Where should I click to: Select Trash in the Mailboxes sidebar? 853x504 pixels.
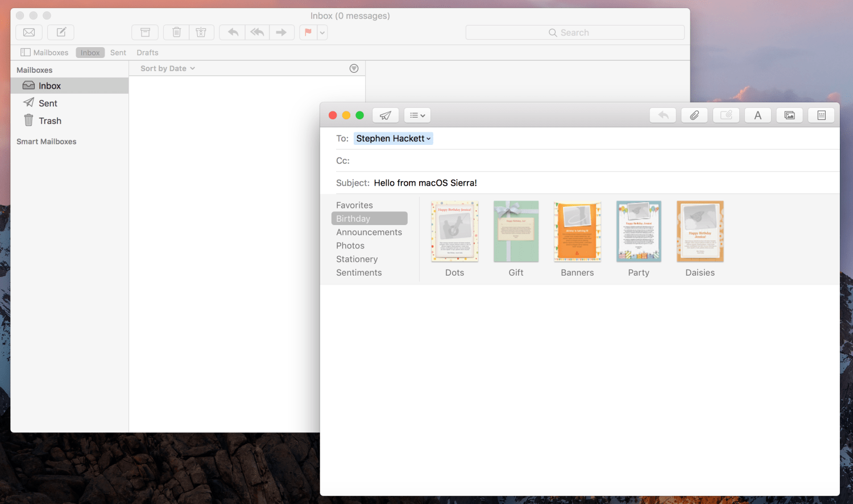click(x=69, y=121)
